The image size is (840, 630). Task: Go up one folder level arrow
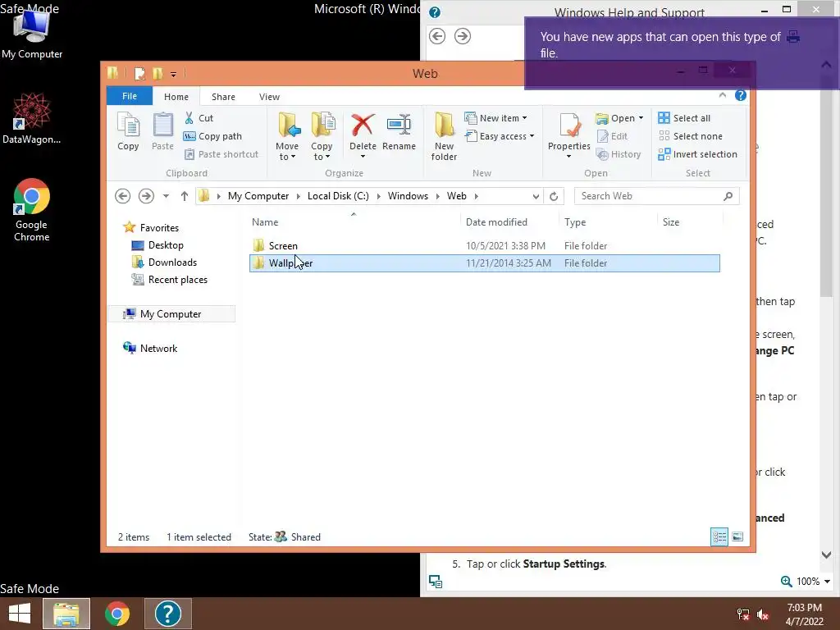click(185, 196)
